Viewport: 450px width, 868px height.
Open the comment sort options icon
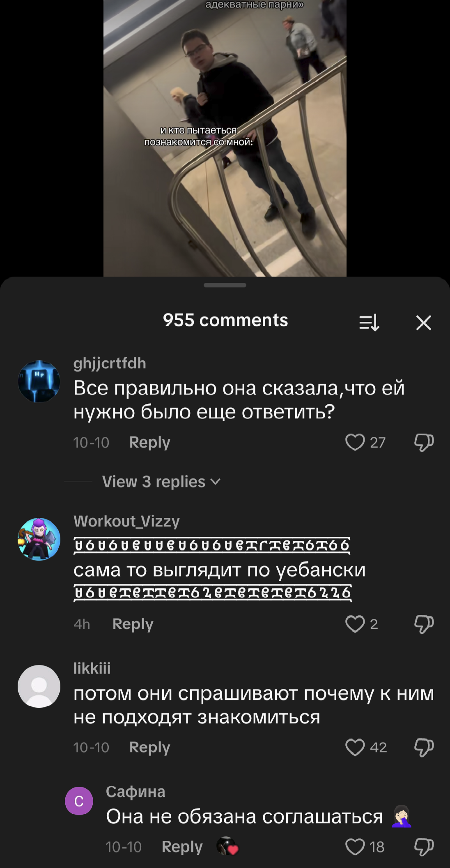click(x=369, y=323)
